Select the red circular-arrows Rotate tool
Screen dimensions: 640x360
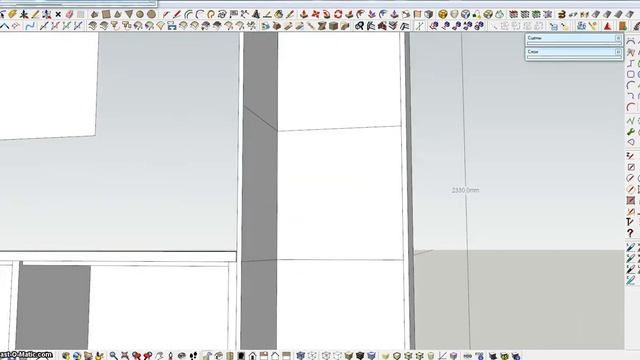tap(338, 15)
